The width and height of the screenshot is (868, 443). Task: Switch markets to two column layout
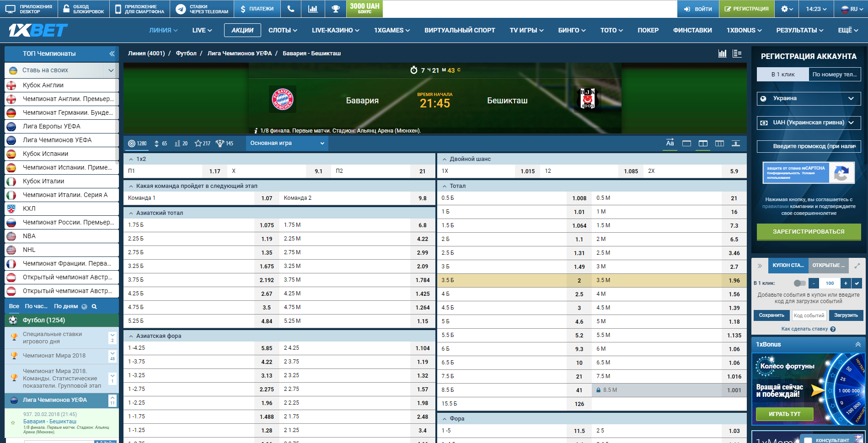coord(703,144)
